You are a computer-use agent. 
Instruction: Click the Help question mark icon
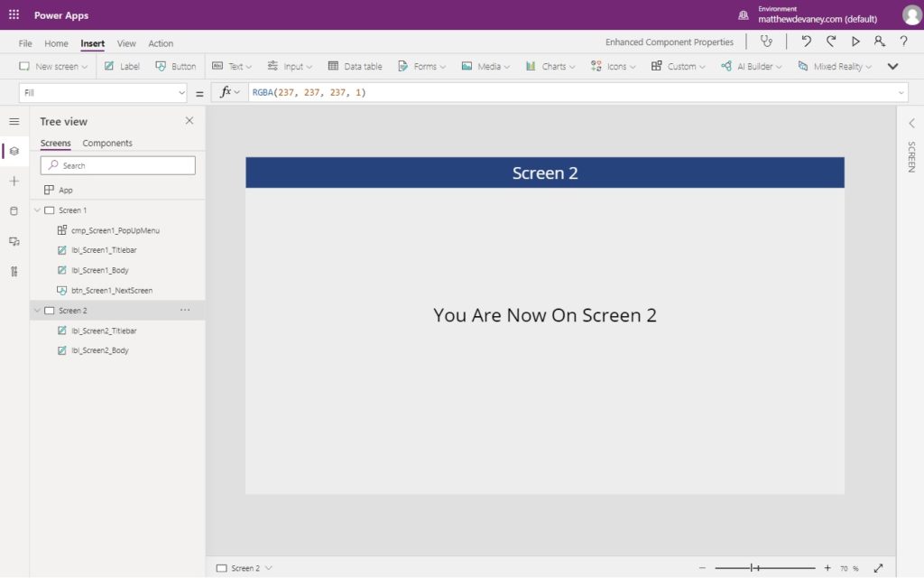click(x=904, y=41)
